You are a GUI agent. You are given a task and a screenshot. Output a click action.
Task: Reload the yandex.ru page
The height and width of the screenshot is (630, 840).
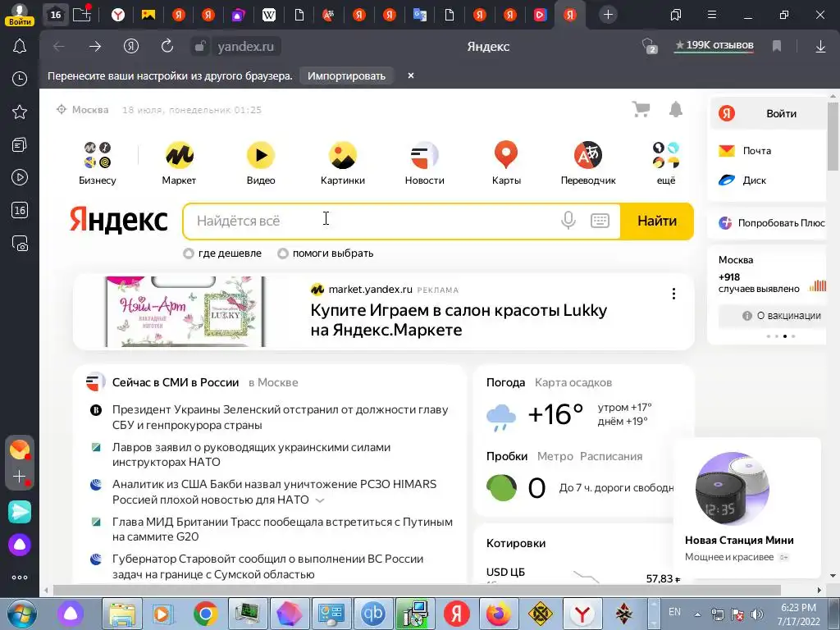pyautogui.click(x=167, y=47)
